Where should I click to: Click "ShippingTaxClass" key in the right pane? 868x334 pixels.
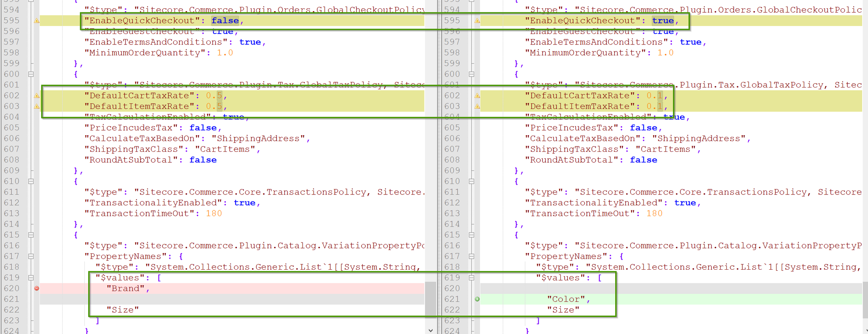coord(574,149)
